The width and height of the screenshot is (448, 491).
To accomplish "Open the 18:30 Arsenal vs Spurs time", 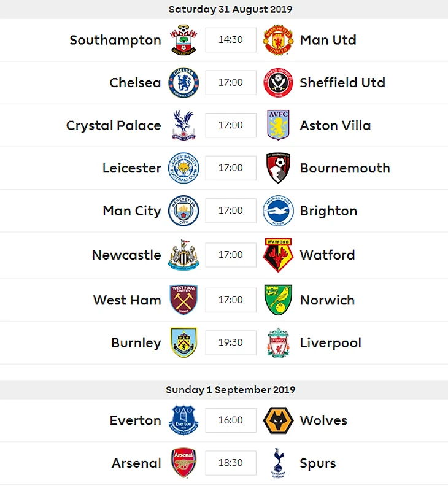I will tap(231, 463).
